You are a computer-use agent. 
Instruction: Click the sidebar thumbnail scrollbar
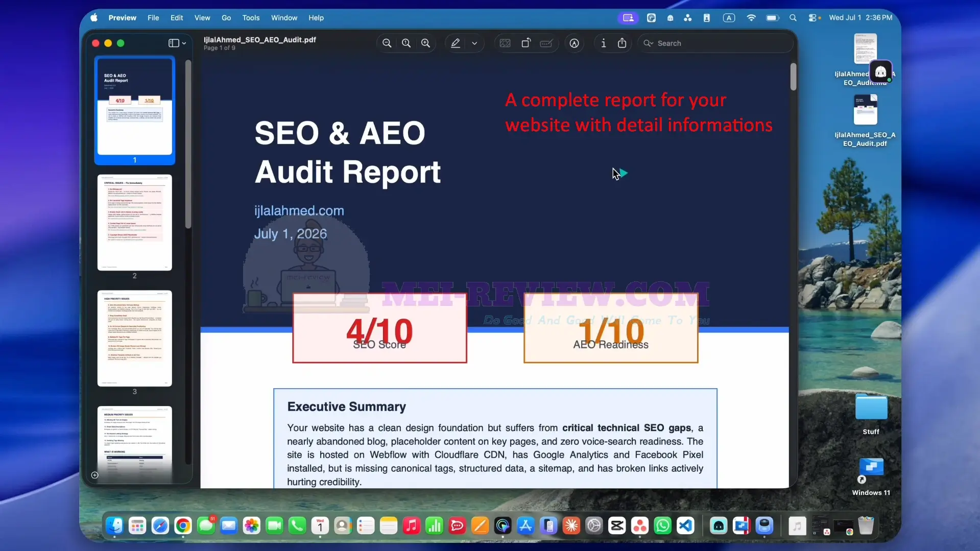[188, 145]
